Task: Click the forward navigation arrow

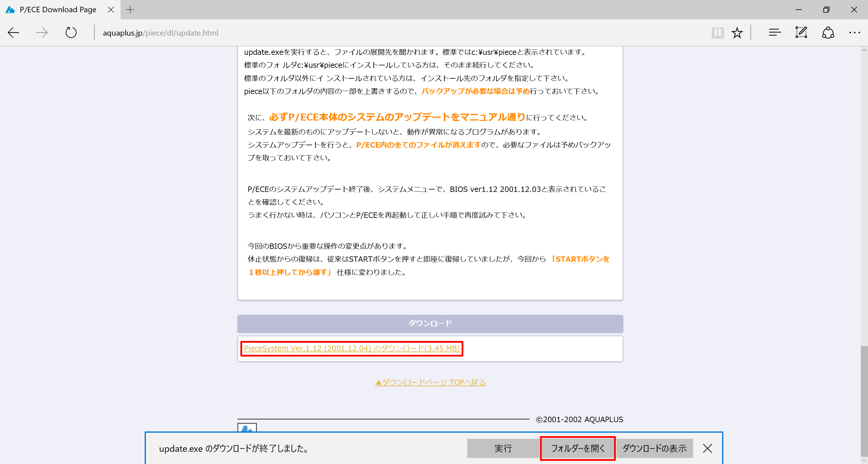Action: (x=42, y=33)
